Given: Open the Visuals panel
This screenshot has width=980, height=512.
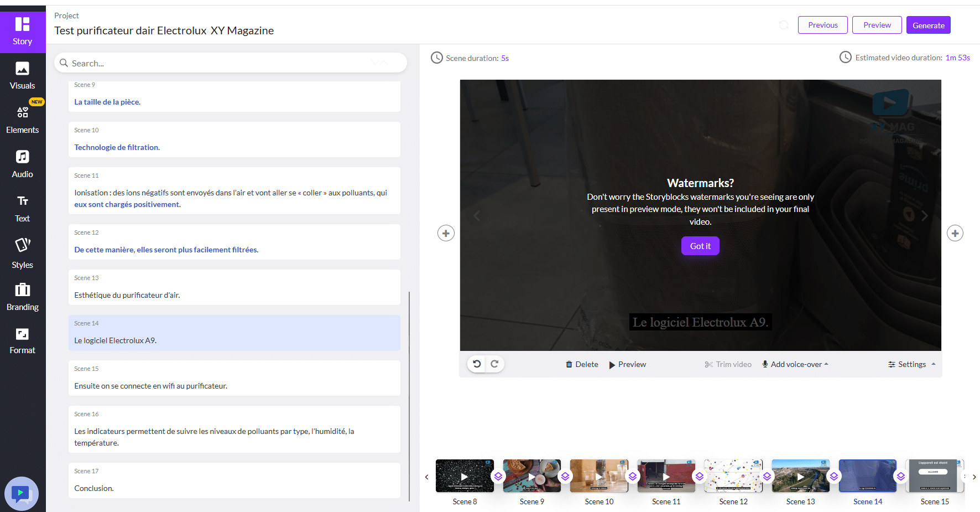Looking at the screenshot, I should [x=23, y=76].
